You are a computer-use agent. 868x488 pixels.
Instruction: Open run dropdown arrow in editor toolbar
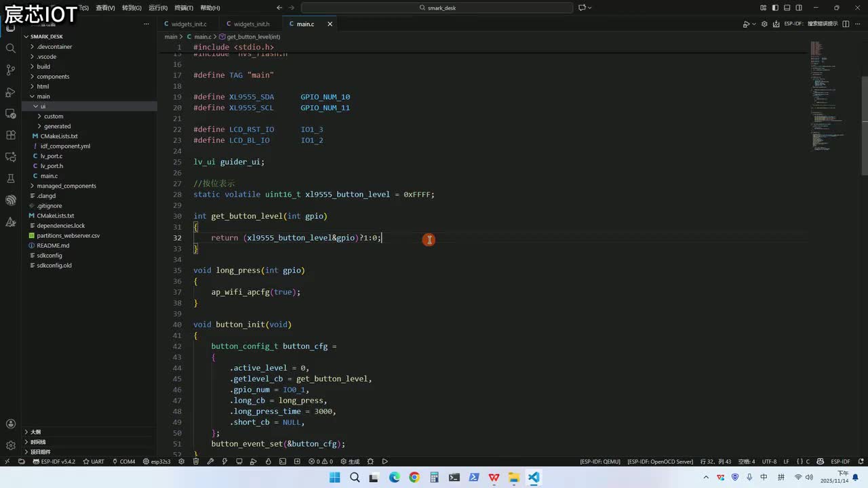click(x=754, y=24)
